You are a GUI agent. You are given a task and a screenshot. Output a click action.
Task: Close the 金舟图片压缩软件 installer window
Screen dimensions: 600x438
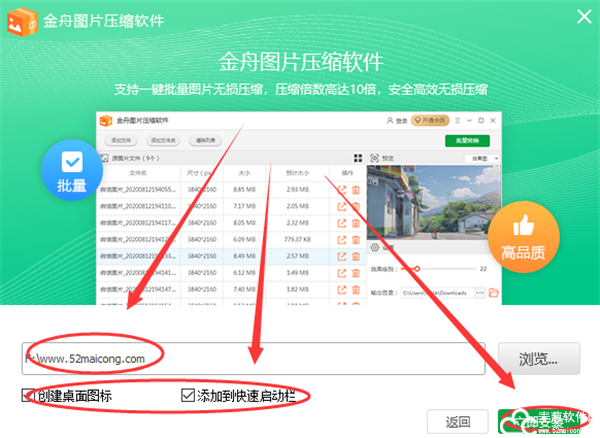point(584,17)
